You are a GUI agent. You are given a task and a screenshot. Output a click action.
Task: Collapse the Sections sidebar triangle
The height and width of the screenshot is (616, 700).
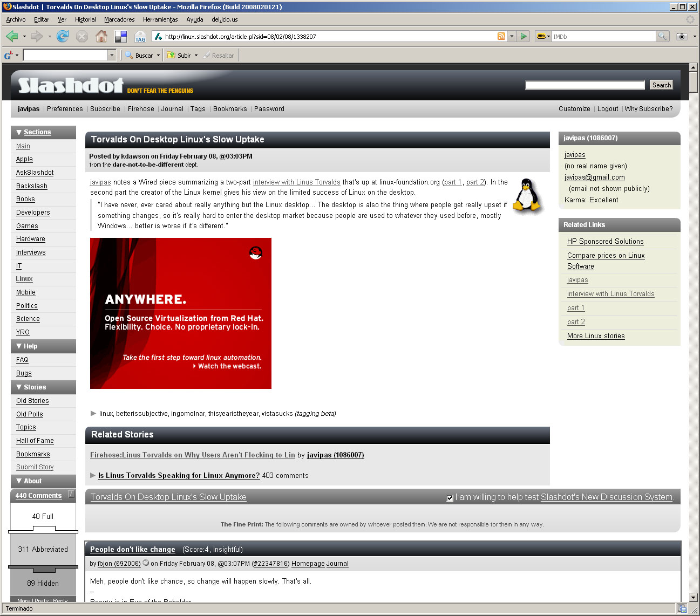pyautogui.click(x=19, y=132)
